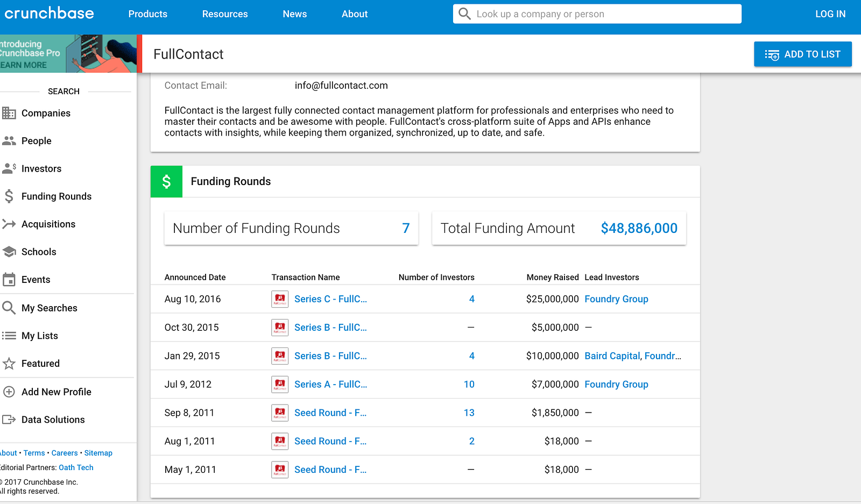
Task: Click the Events calendar icon
Action: (x=9, y=280)
